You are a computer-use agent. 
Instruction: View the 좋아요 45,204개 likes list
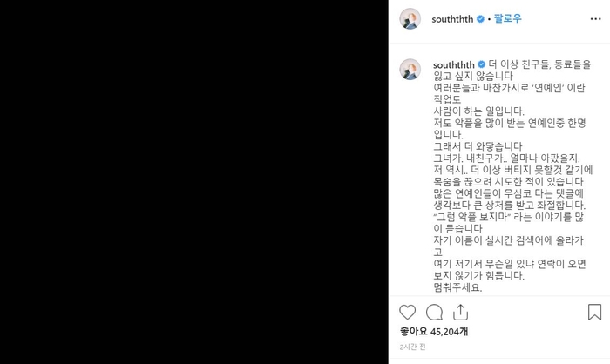(434, 332)
